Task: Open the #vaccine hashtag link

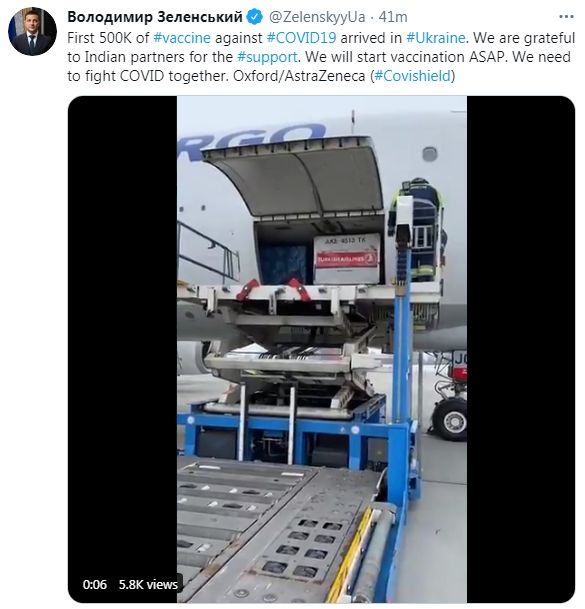Action: tap(182, 38)
